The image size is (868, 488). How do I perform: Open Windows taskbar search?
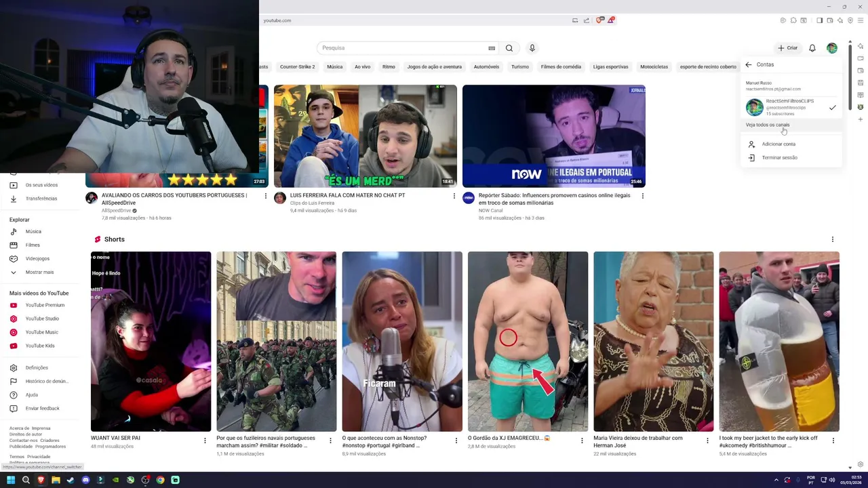tap(26, 480)
